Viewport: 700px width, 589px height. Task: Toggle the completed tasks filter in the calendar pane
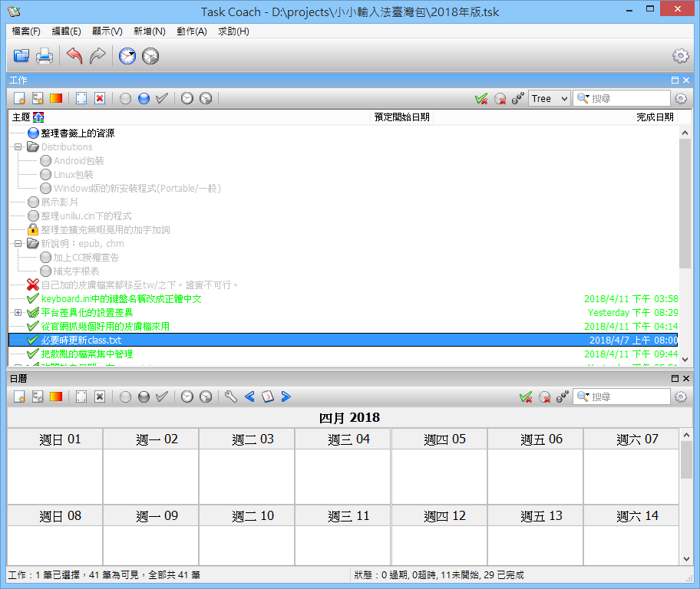coord(526,397)
